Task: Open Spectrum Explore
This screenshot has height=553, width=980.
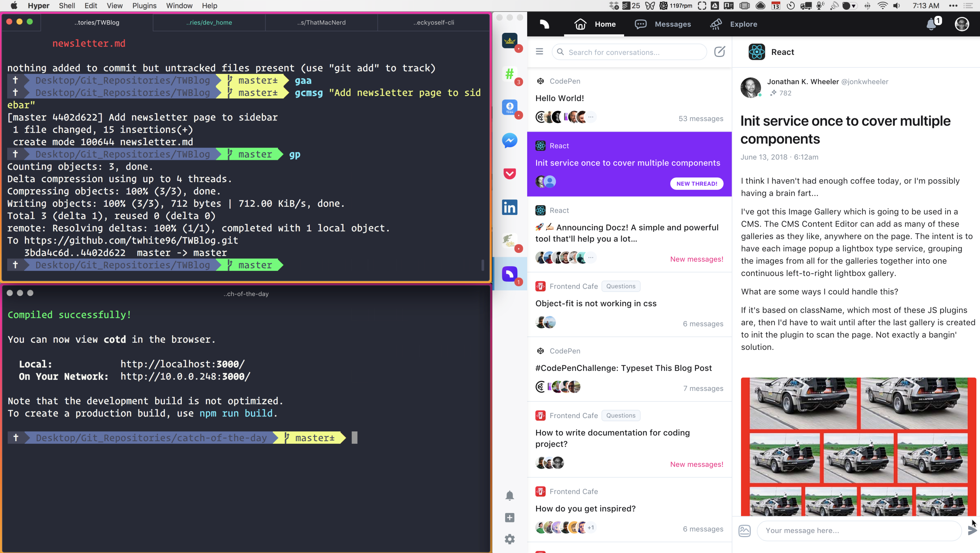Action: click(734, 24)
